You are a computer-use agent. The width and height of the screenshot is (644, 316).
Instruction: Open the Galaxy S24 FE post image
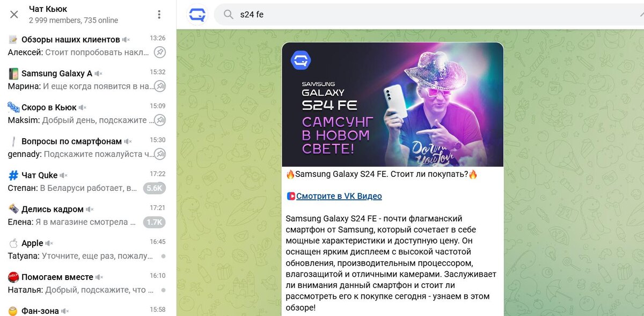tap(392, 105)
